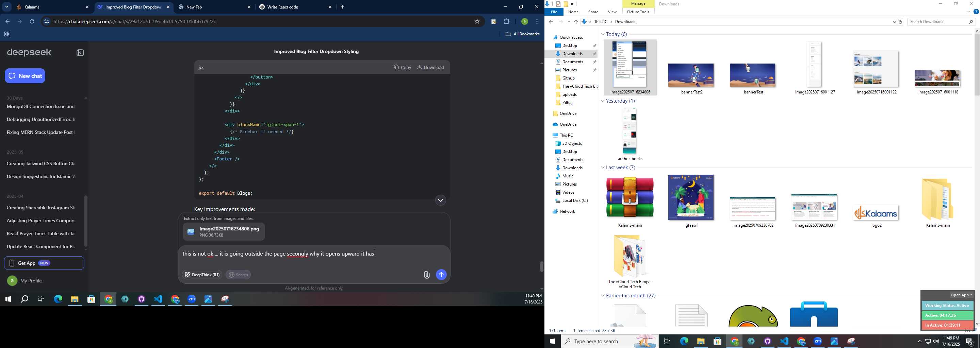The height and width of the screenshot is (348, 980).
Task: Go up one folder level in Explorer
Action: (576, 22)
